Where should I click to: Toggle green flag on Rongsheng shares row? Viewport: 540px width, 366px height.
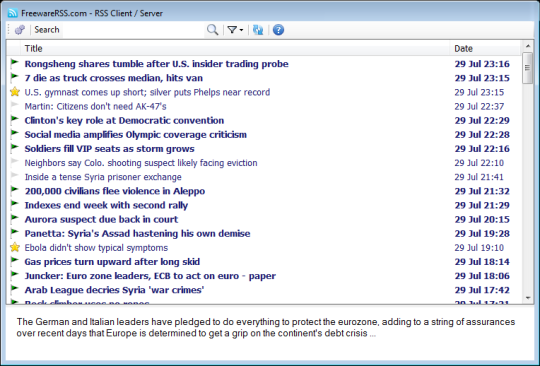click(x=14, y=63)
